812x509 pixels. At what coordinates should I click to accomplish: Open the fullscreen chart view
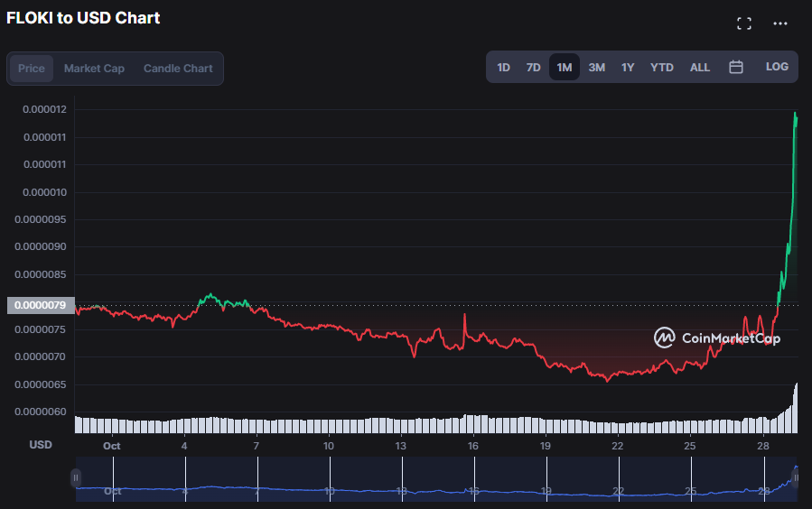tap(744, 23)
